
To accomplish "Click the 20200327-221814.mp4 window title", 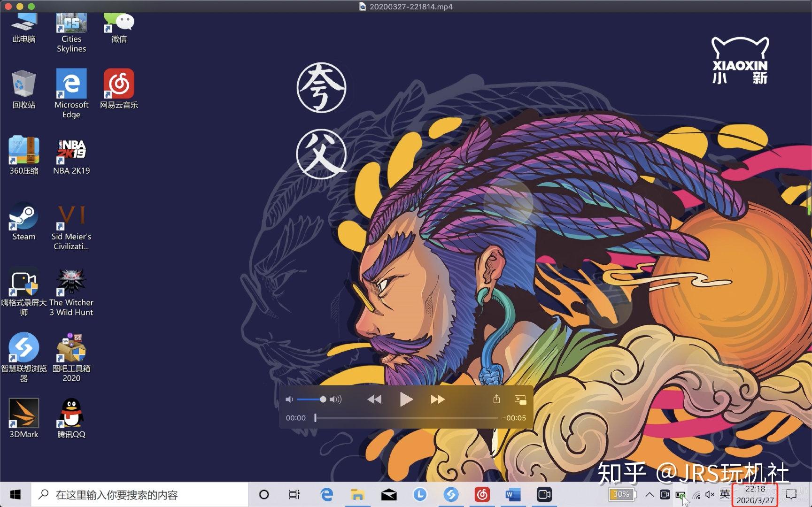I will click(x=411, y=7).
